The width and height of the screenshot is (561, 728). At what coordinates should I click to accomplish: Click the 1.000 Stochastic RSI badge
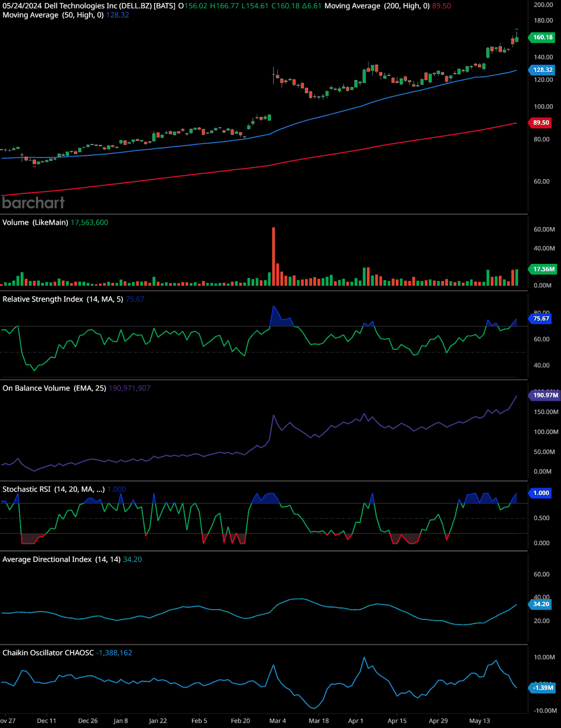(x=541, y=493)
